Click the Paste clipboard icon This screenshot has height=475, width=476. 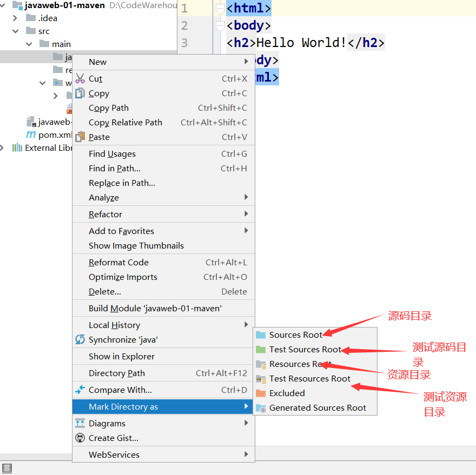pos(80,137)
